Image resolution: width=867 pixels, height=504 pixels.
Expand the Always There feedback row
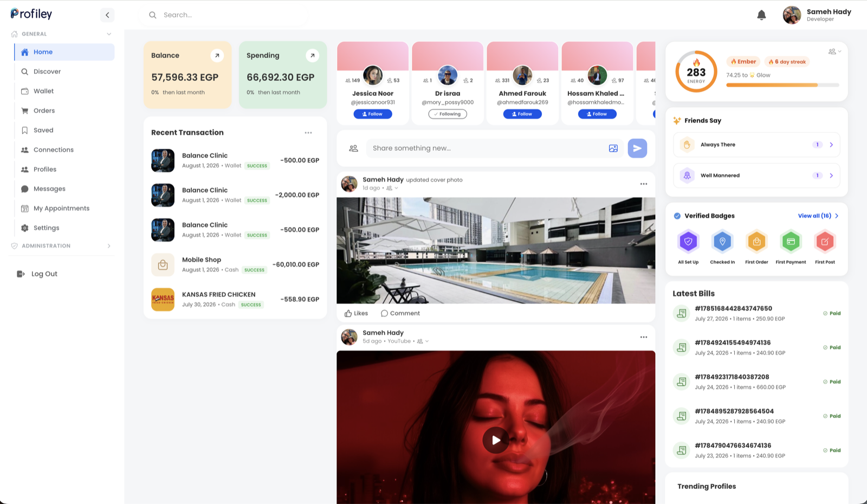(x=756, y=145)
